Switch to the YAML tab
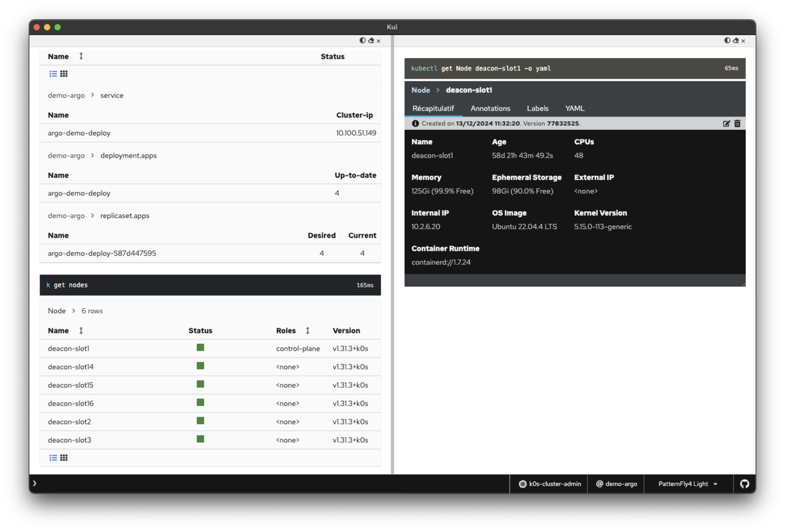 (x=575, y=108)
